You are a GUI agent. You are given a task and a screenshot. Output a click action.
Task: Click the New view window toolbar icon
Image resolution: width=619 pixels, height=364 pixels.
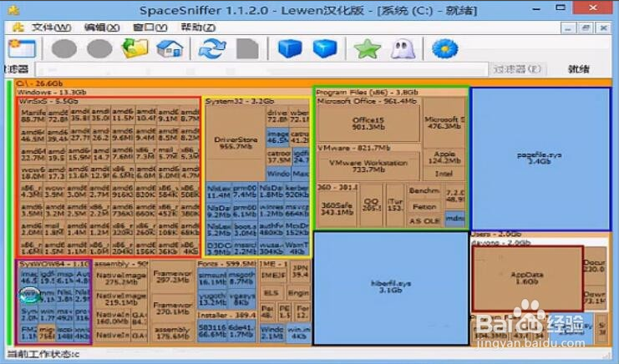point(22,49)
